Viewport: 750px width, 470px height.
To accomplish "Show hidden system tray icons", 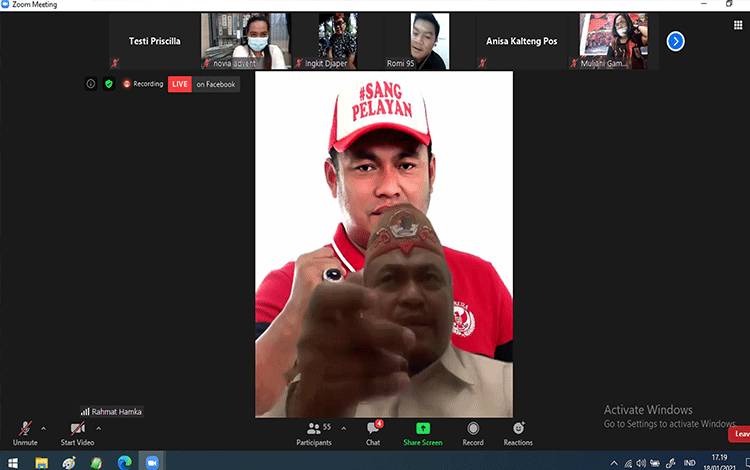I will click(614, 463).
